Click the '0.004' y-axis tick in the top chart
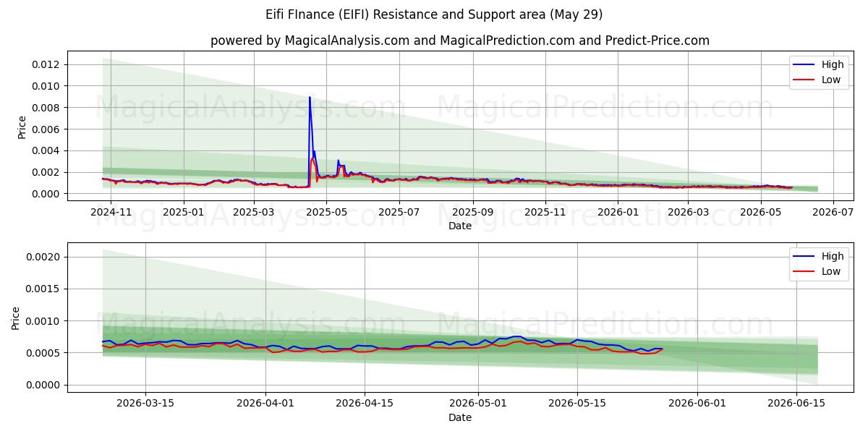Image resolution: width=868 pixels, height=434 pixels. 46,150
